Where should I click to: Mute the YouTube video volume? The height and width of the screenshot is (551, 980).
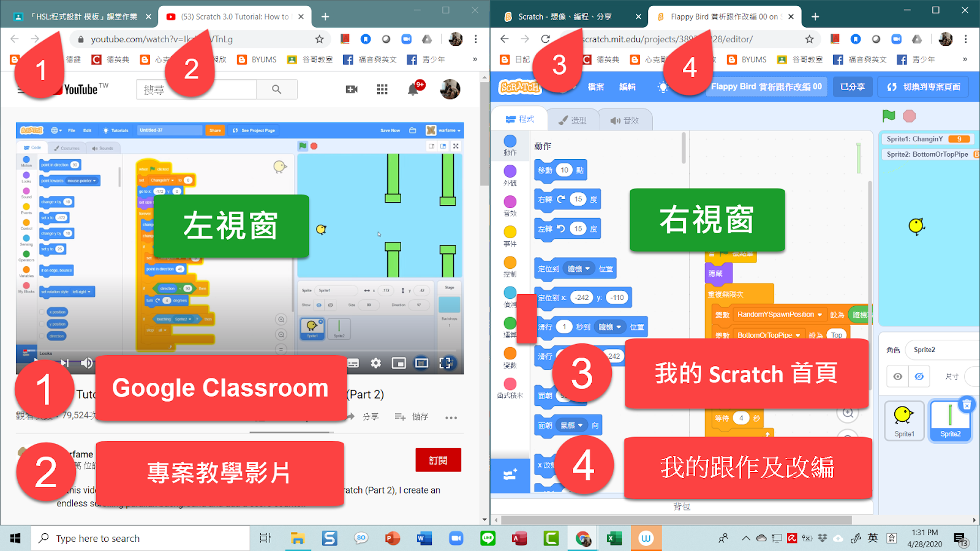click(86, 363)
